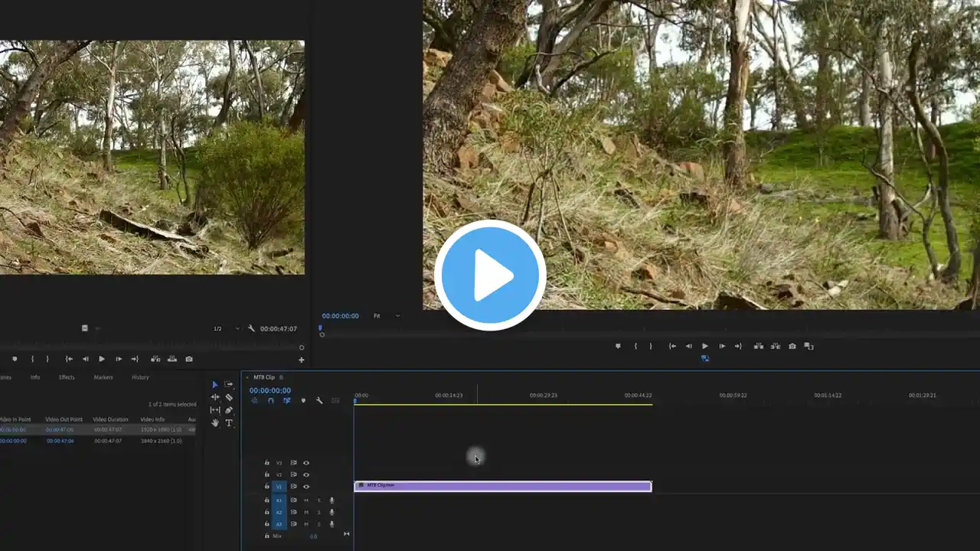
Task: Open the MTB Clip sequence panel menu
Action: click(x=282, y=377)
